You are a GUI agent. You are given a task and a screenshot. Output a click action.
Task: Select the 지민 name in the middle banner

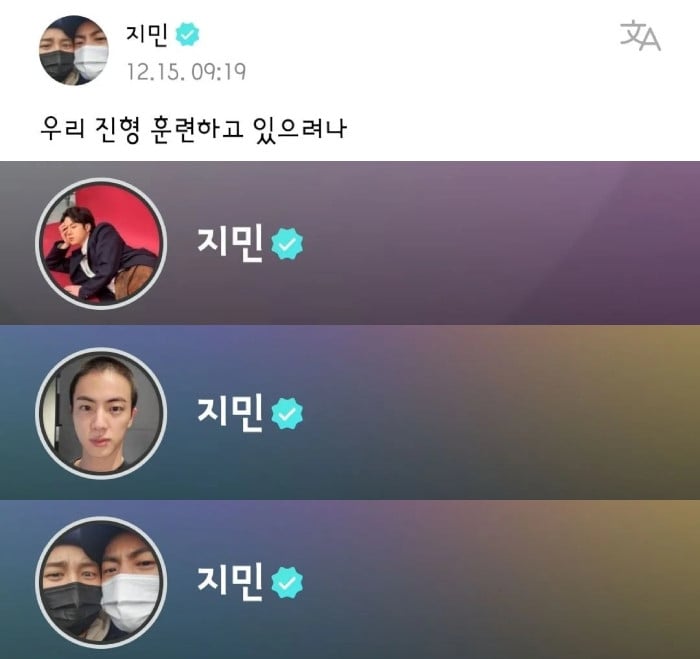click(230, 413)
